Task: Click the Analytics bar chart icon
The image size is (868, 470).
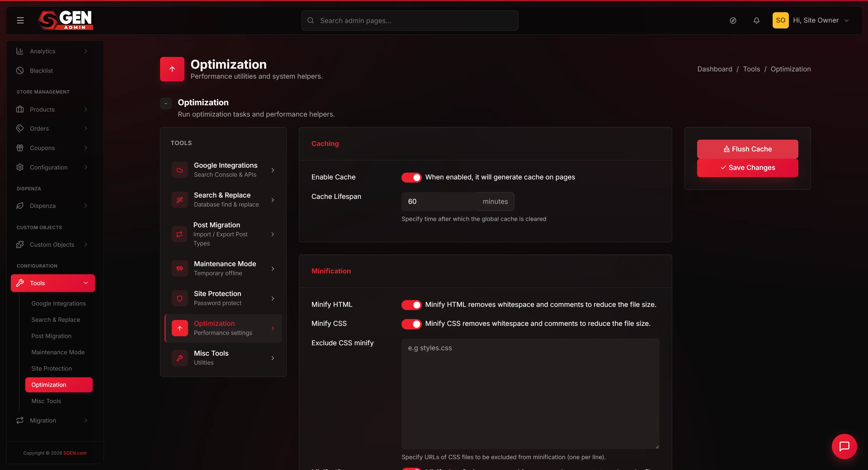Action: click(x=20, y=51)
